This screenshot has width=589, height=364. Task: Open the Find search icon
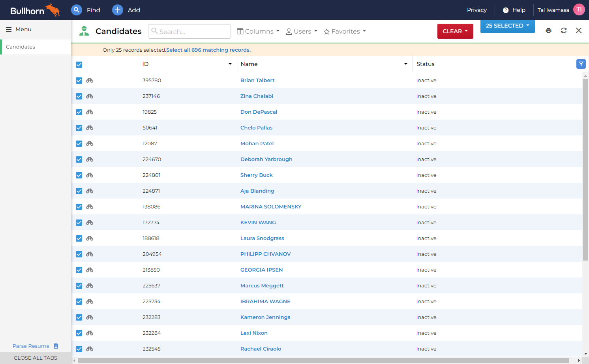(x=77, y=10)
